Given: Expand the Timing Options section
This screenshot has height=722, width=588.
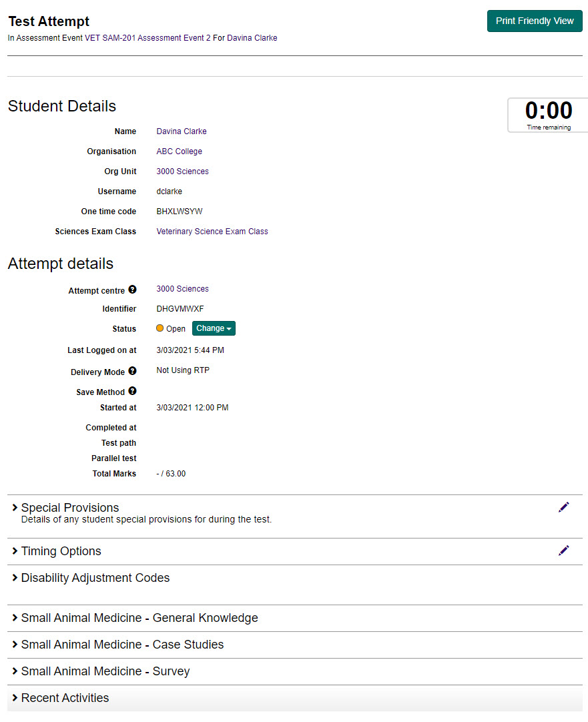Looking at the screenshot, I should pyautogui.click(x=61, y=551).
